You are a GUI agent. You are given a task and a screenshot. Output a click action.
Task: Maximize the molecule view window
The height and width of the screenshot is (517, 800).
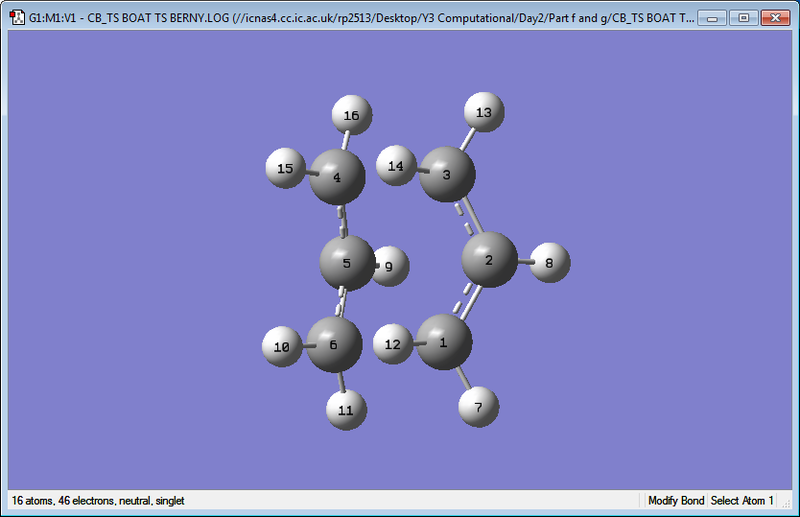coord(743,18)
